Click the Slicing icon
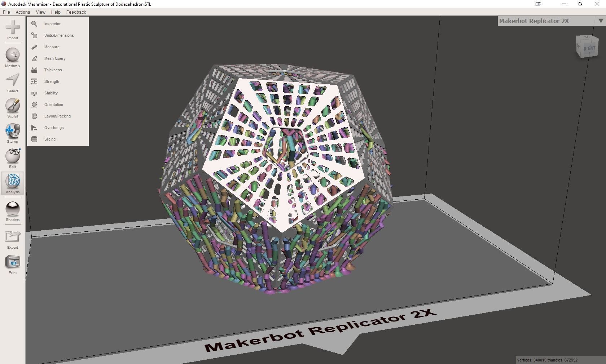The height and width of the screenshot is (364, 606). click(34, 139)
